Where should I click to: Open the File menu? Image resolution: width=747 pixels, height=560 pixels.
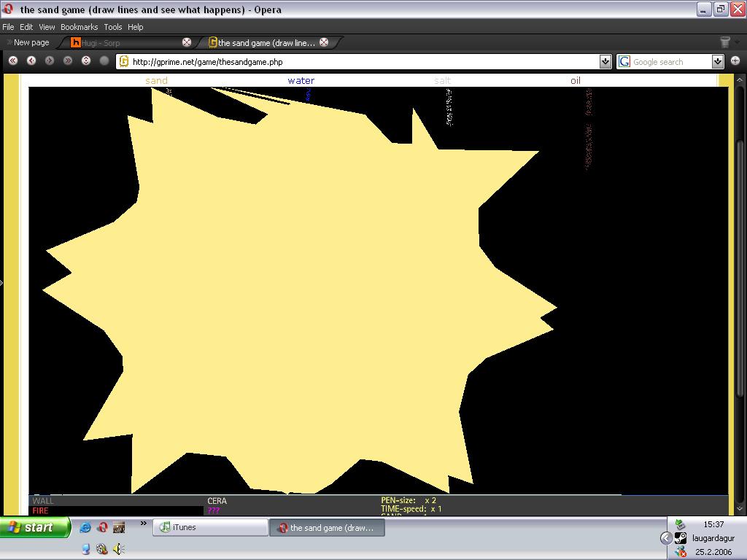8,27
